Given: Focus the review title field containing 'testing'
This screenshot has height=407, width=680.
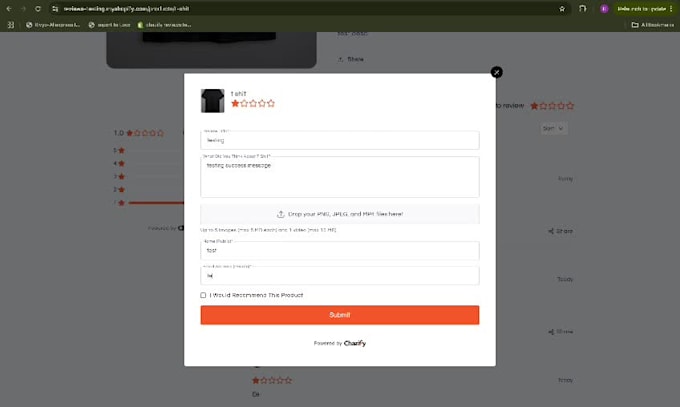Looking at the screenshot, I should (340, 140).
